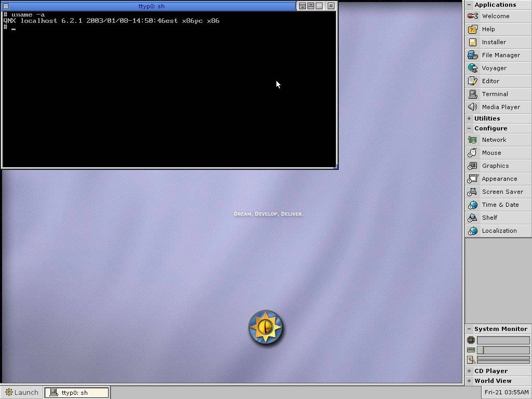Image resolution: width=532 pixels, height=399 pixels.
Task: Click inside the terminal at the prompt
Action: click(x=14, y=29)
